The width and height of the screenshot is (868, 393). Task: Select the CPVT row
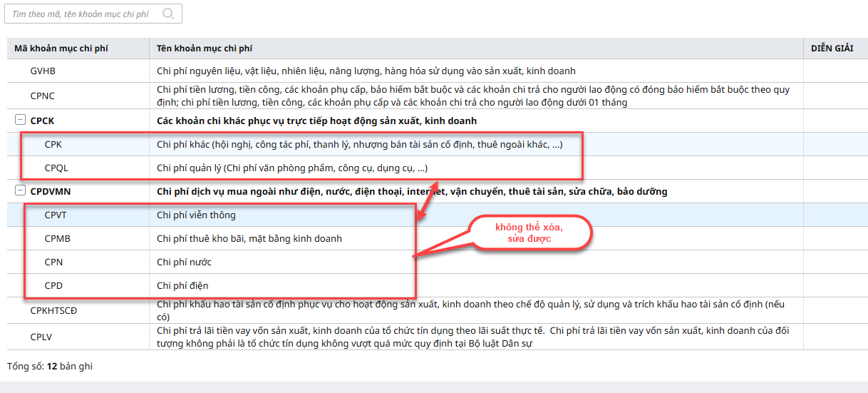(56, 215)
